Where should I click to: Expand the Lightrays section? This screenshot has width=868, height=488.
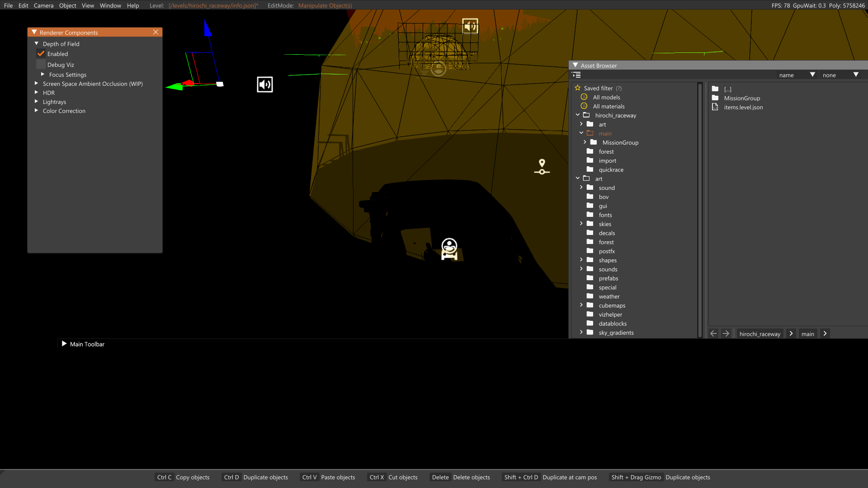coord(37,102)
